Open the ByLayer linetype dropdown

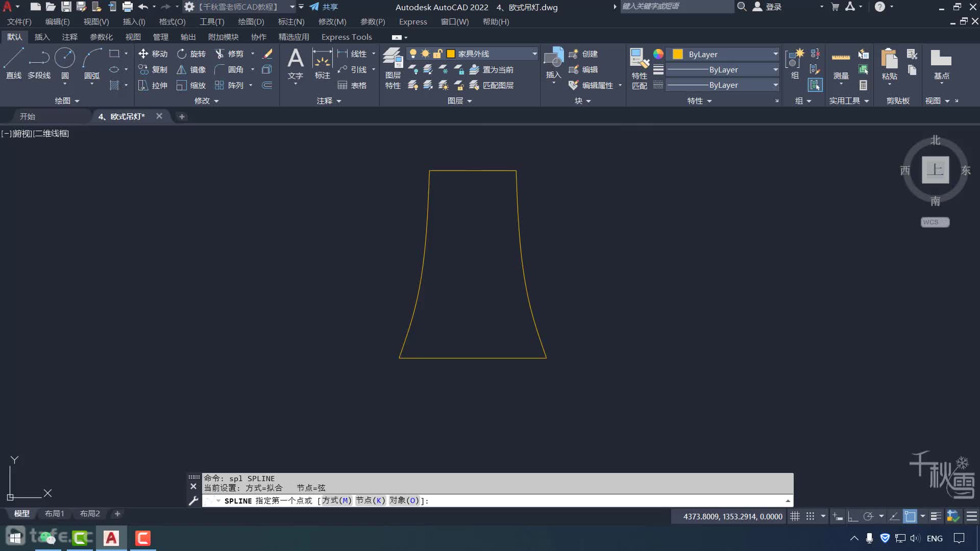pyautogui.click(x=775, y=85)
